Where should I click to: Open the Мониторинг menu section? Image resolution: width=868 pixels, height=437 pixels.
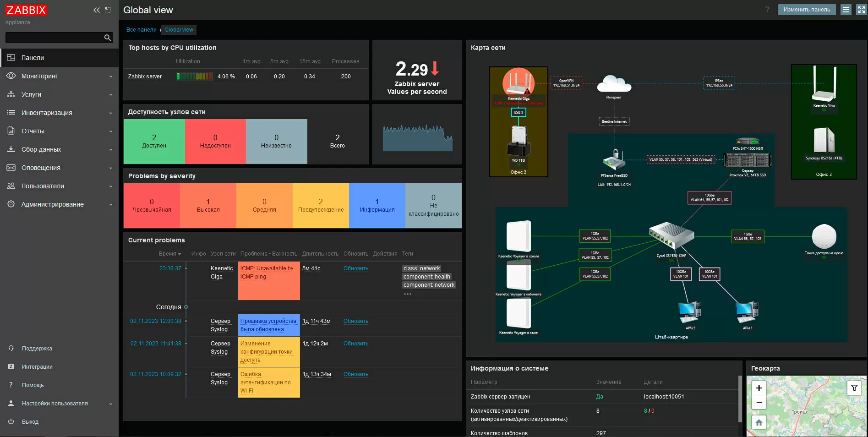tap(60, 76)
